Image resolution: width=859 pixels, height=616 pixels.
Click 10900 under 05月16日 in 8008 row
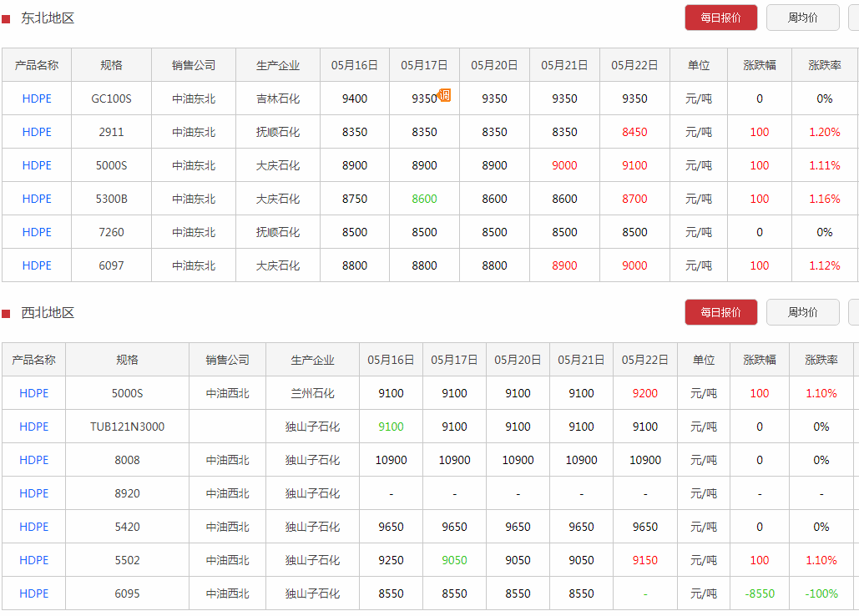[x=392, y=460]
